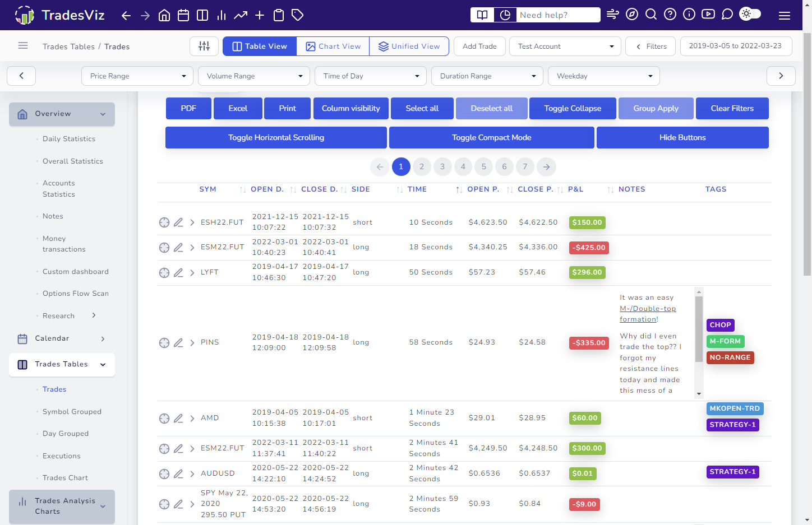Viewport: 812px width, 525px height.
Task: Open the video tutorials icon
Action: coord(708,14)
